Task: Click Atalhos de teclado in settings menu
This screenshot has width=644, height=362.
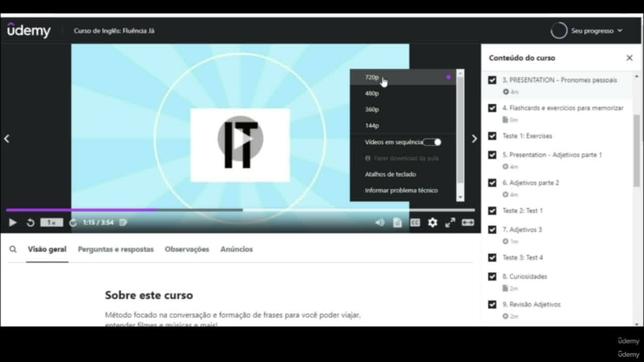Action: [390, 174]
